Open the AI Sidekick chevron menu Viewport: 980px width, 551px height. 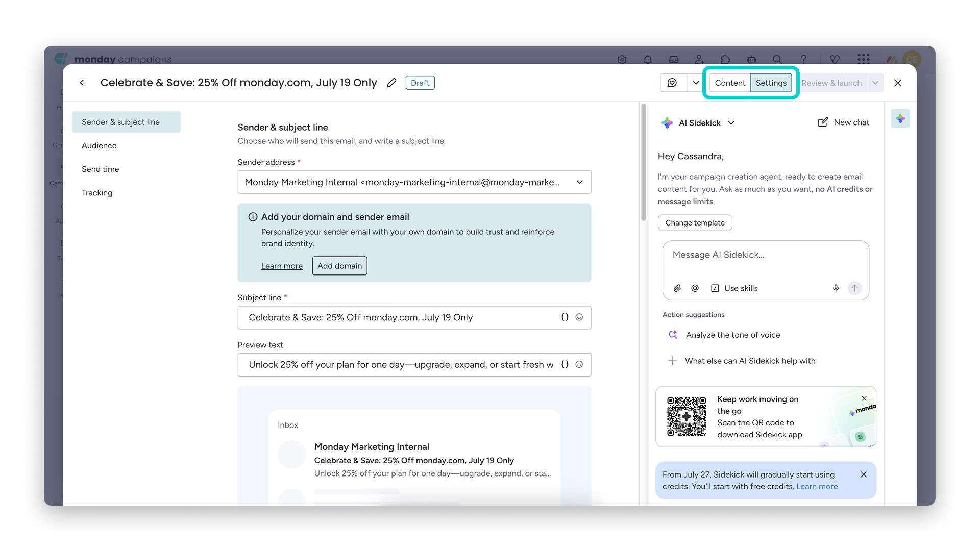731,123
